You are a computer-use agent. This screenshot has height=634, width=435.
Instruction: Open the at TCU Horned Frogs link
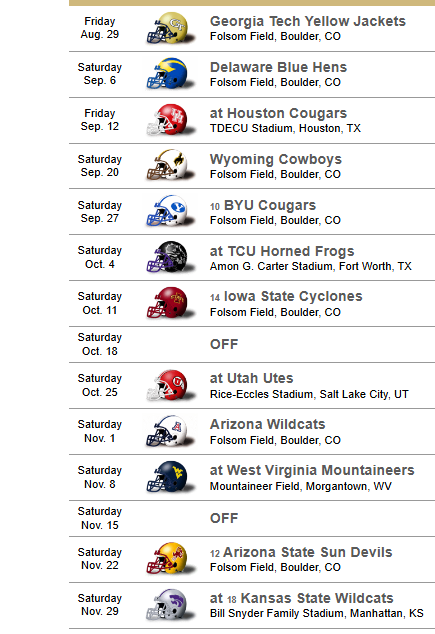pyautogui.click(x=282, y=251)
